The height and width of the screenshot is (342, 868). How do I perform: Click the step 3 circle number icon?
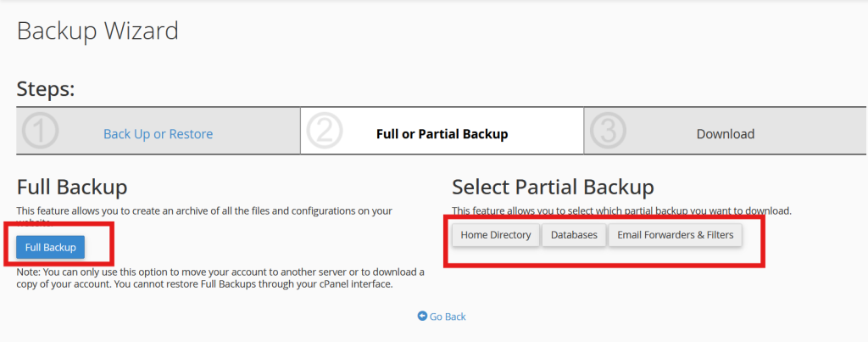point(607,131)
